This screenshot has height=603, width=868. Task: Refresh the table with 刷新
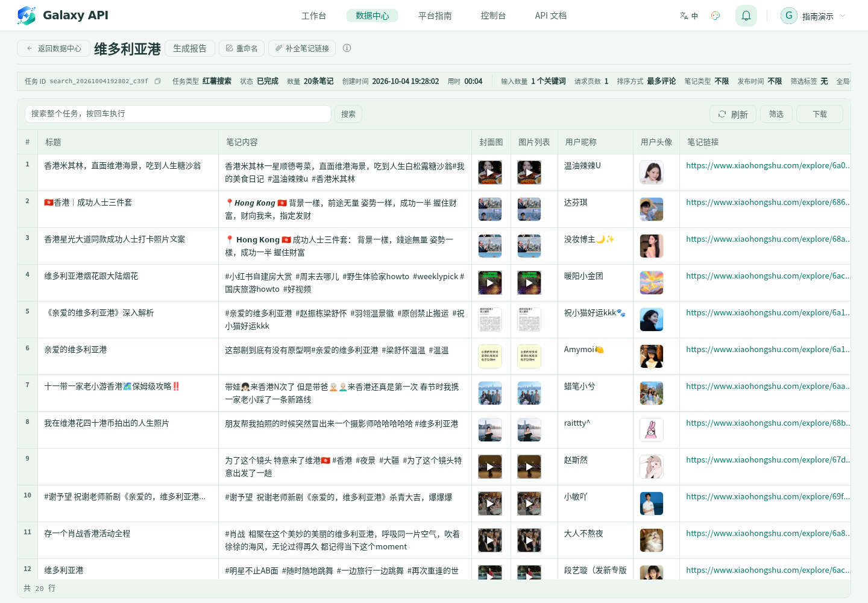(x=733, y=114)
